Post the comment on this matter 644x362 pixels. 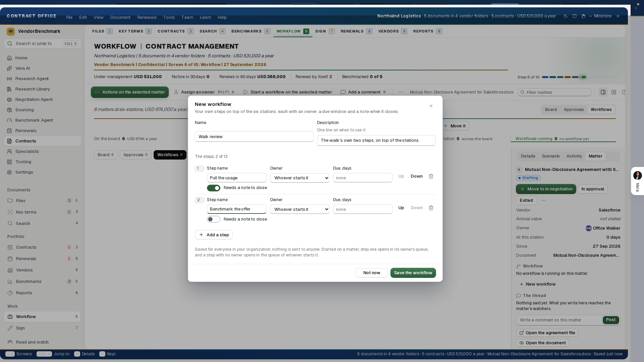point(610,320)
